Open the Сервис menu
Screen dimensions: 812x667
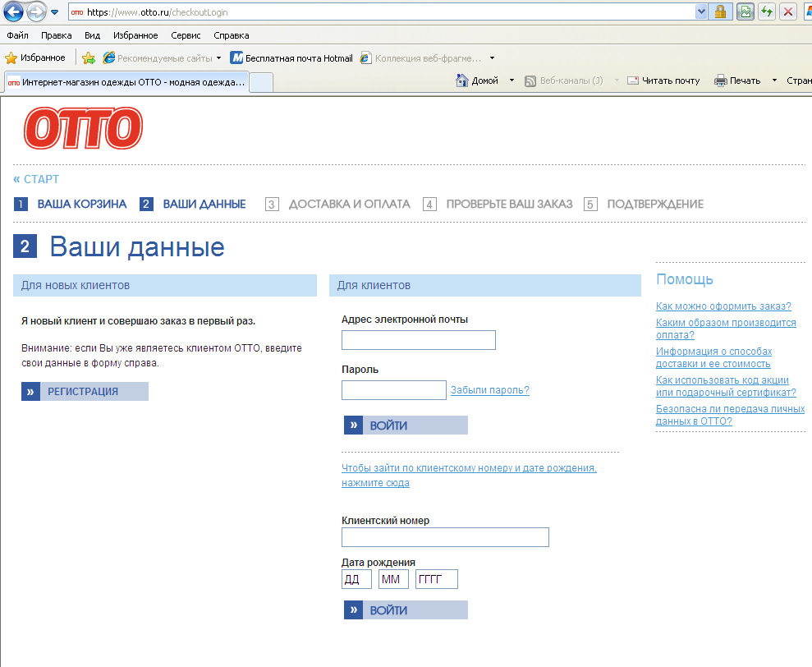click(186, 35)
